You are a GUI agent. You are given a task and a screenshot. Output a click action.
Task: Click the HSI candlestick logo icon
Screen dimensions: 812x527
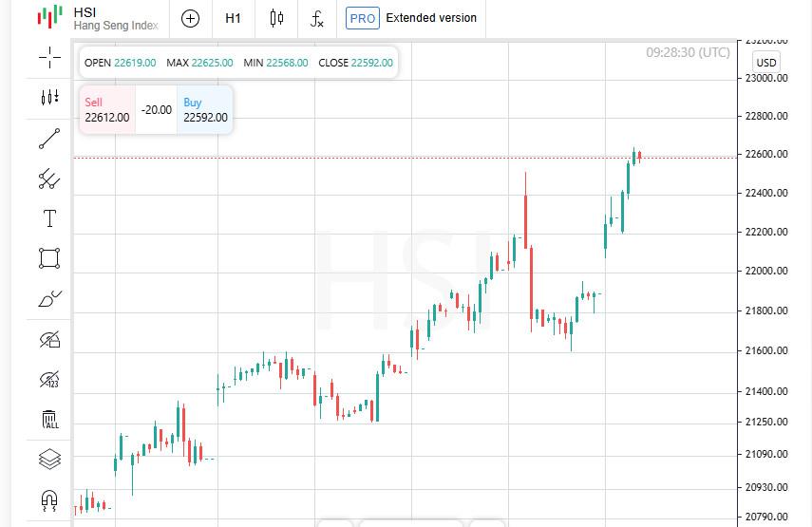point(49,16)
